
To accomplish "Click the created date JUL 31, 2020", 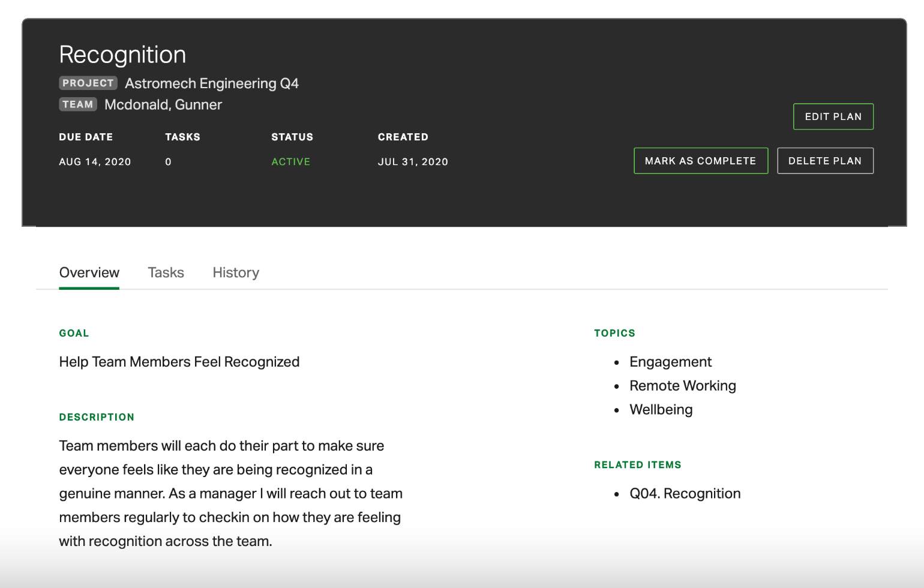I will pyautogui.click(x=413, y=161).
